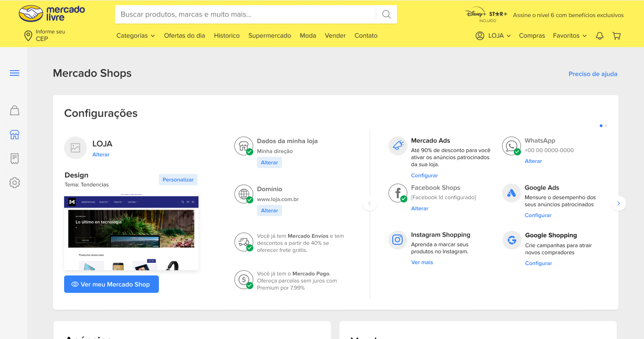
Task: Go to next integrations carousel page
Action: 619,203
